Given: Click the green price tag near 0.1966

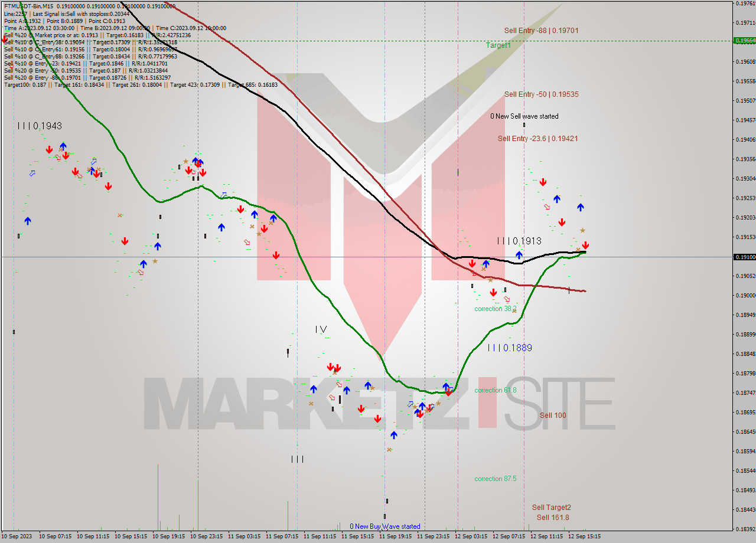Looking at the screenshot, I should tap(744, 41).
